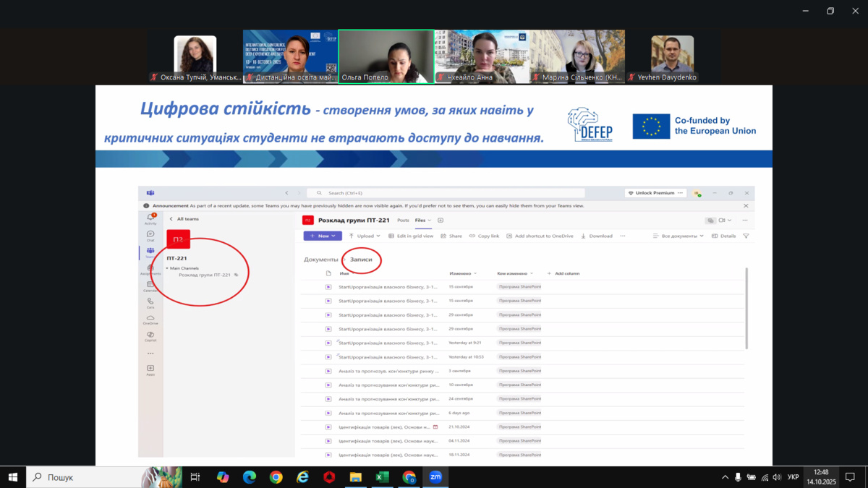
Task: Click the Copy link button
Action: coord(484,236)
